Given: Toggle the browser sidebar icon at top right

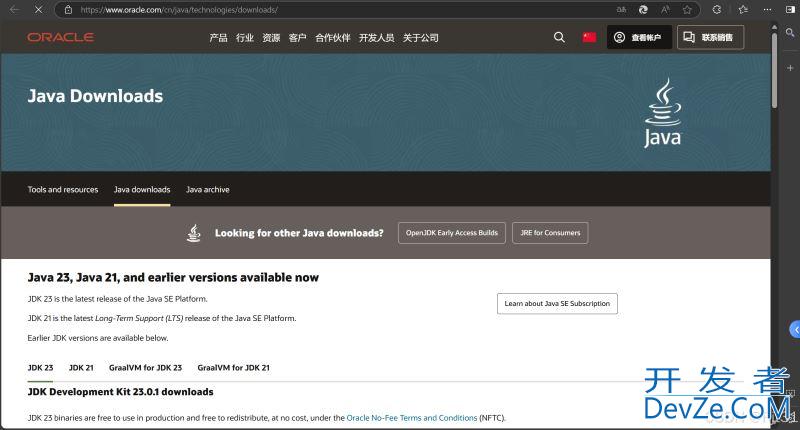Looking at the screenshot, I should 790,10.
